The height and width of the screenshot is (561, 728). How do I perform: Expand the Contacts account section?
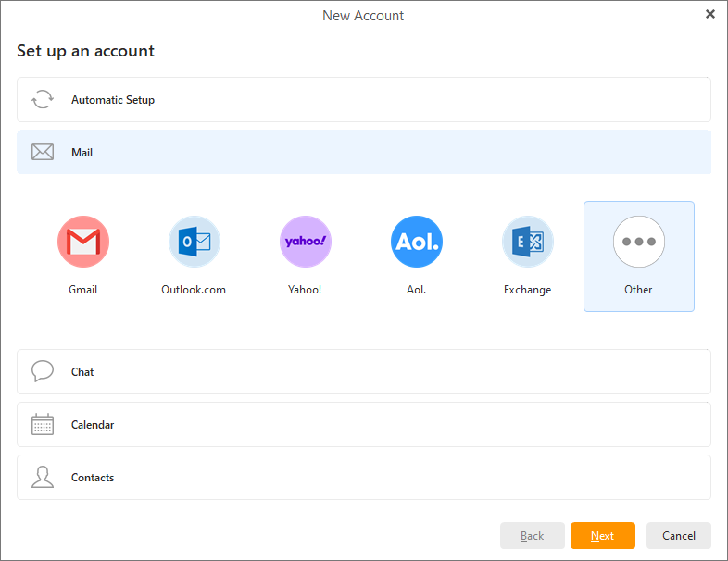pos(363,478)
